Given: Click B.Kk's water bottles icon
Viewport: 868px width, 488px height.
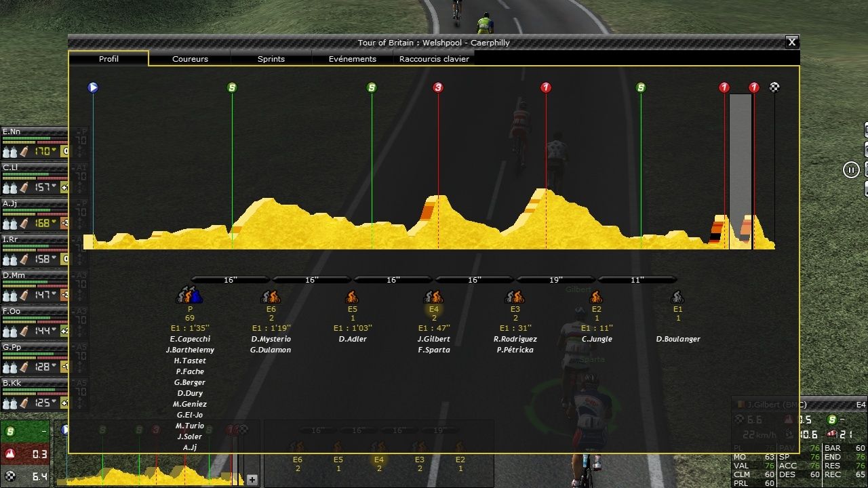Looking at the screenshot, I should coord(10,403).
